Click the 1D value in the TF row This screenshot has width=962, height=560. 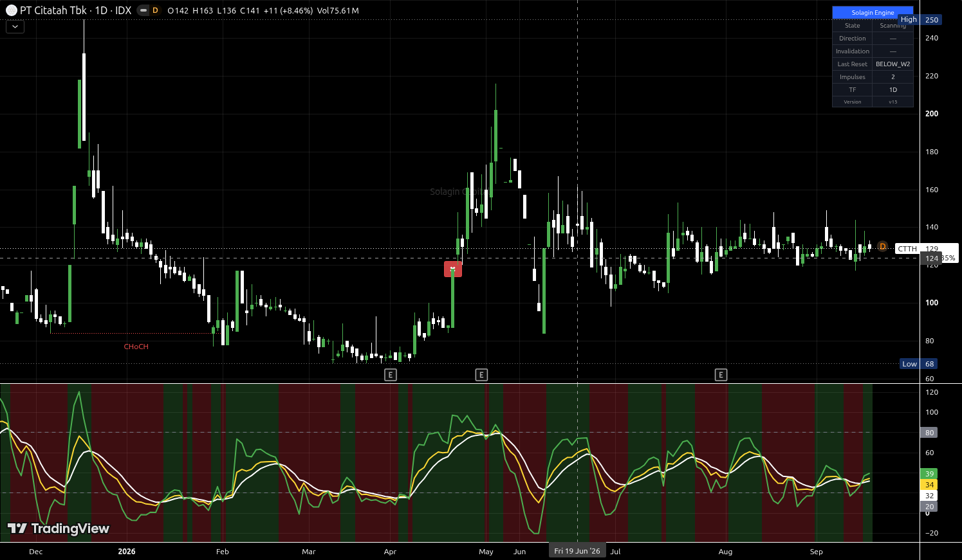[893, 90]
